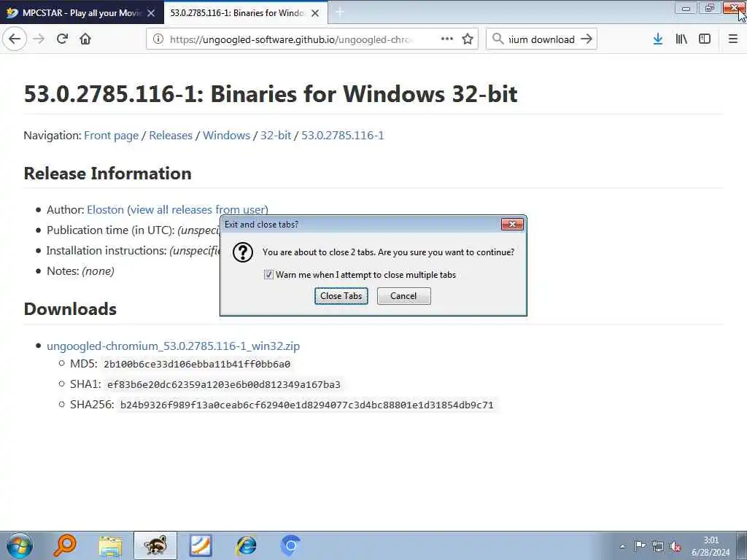
Task: Open the Front page link
Action: click(x=111, y=135)
